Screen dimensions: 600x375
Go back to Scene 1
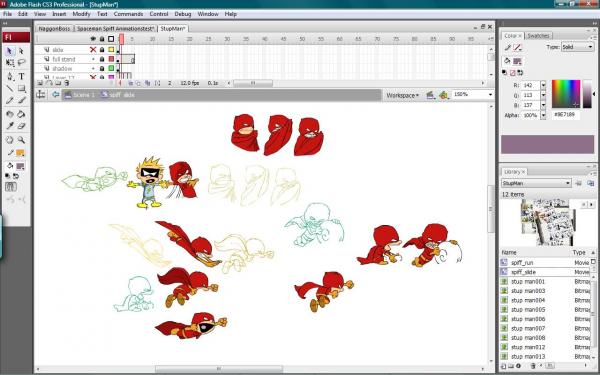(80, 95)
